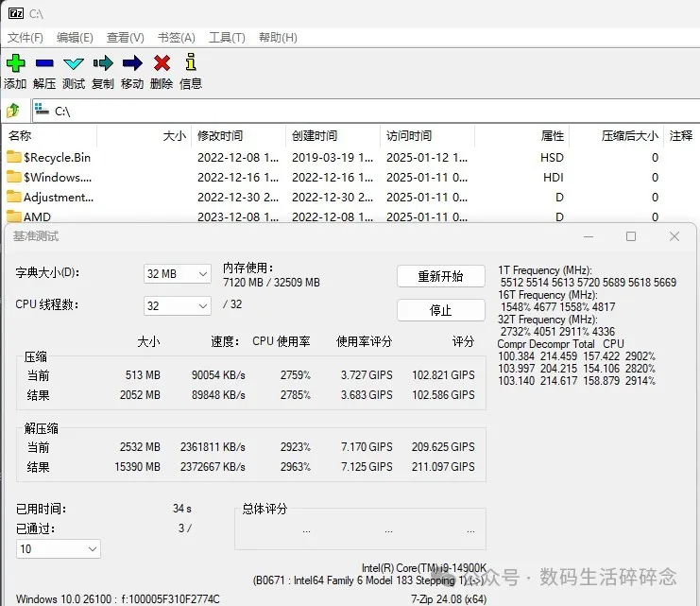This screenshot has width=700, height=606.
Task: Select the AMD folder name
Action: coord(37,216)
